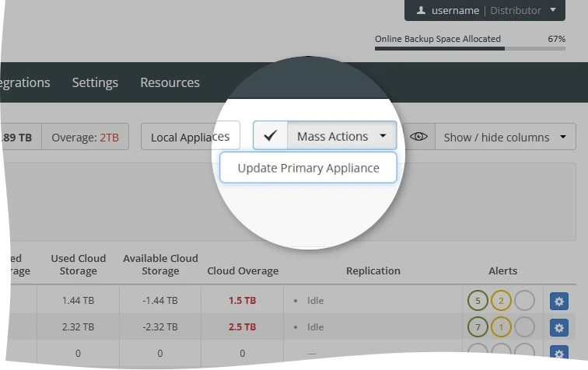Sort by Used Cloud Storage column
Viewport: 588px width, 370px height.
click(79, 264)
